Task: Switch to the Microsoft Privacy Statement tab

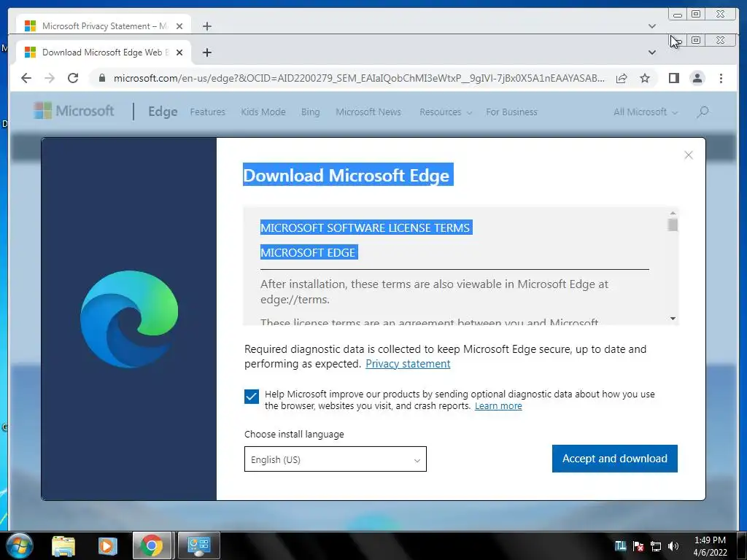Action: pyautogui.click(x=105, y=26)
